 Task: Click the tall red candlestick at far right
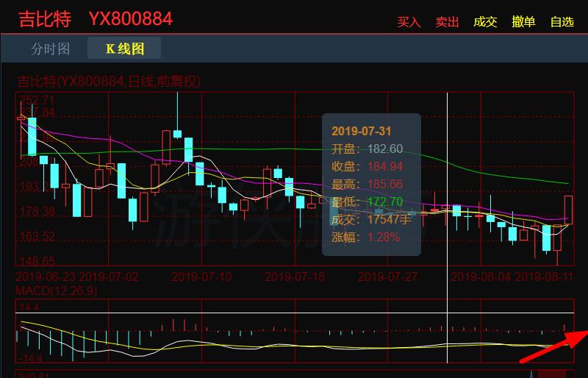pos(568,208)
